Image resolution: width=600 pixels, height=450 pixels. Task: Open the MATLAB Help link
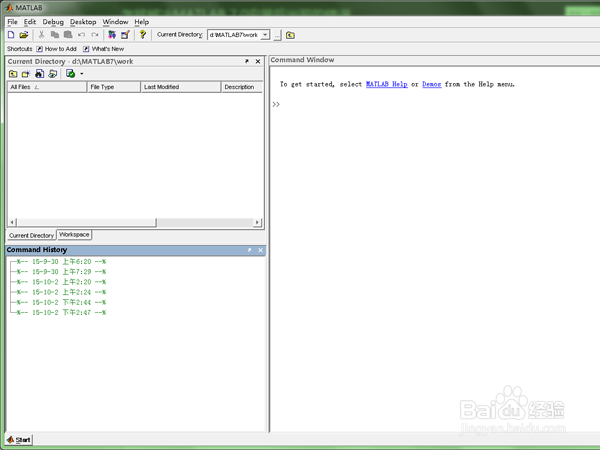[x=386, y=84]
